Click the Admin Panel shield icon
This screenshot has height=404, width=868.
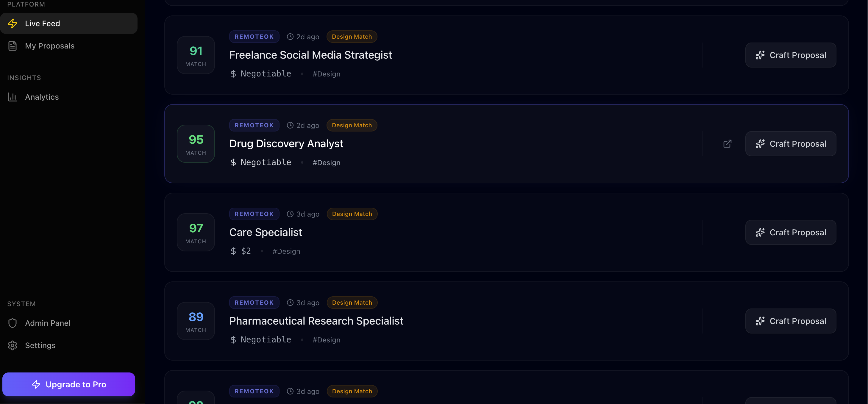pos(13,323)
